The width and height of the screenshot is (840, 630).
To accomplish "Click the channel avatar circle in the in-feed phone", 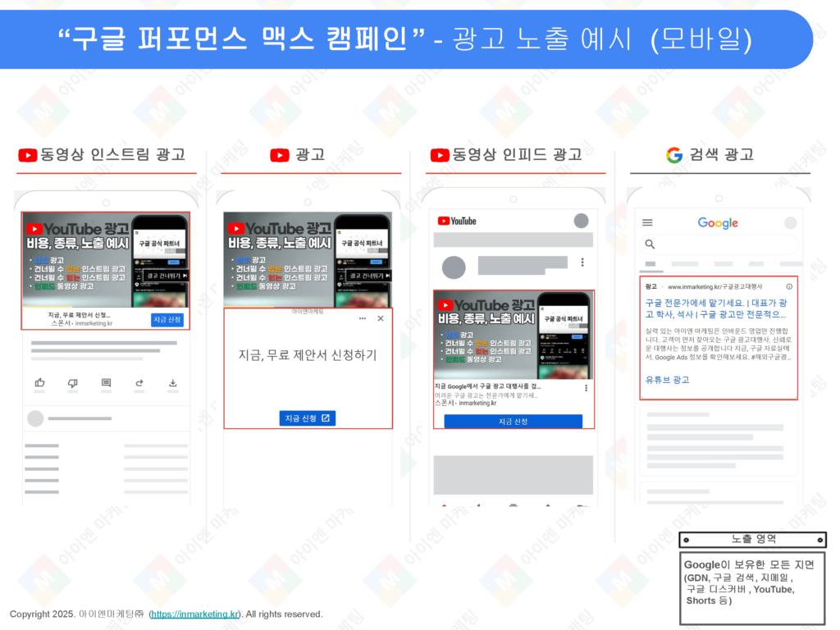I will 454,267.
